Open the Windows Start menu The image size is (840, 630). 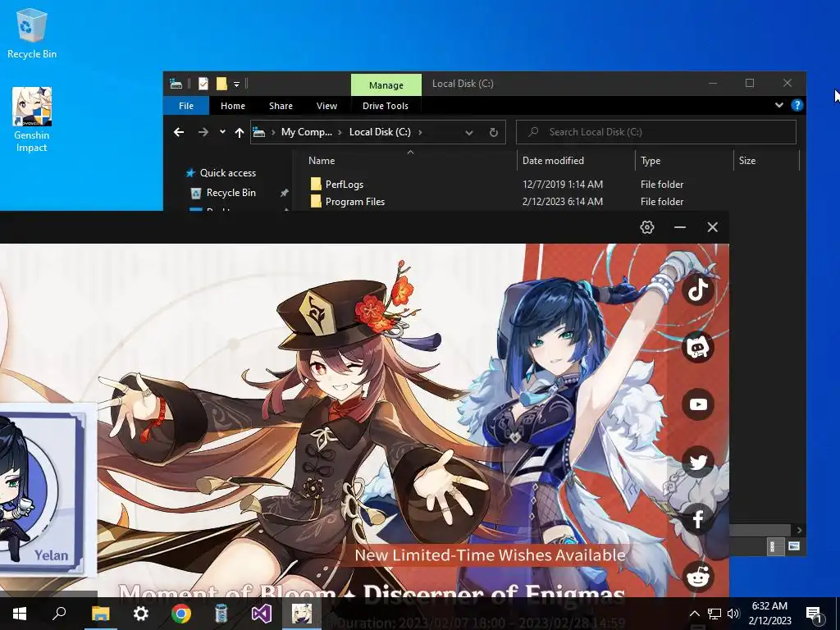20,614
